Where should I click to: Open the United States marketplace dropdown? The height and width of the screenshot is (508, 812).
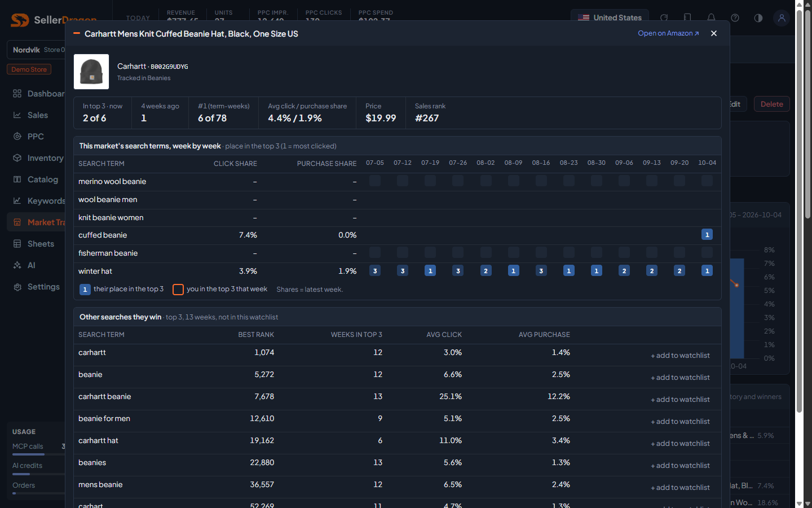click(610, 18)
